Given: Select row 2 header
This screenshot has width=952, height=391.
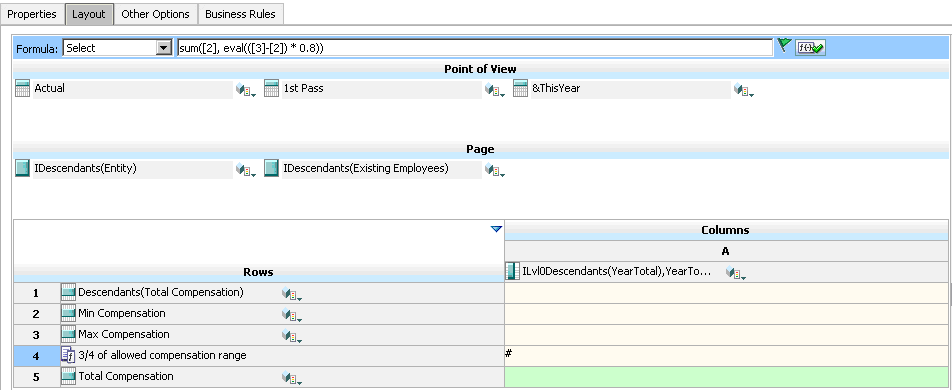Looking at the screenshot, I should click(36, 314).
